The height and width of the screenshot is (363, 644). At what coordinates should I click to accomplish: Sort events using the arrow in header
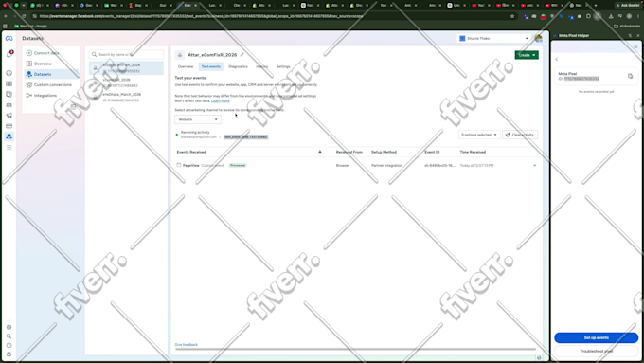[320, 152]
